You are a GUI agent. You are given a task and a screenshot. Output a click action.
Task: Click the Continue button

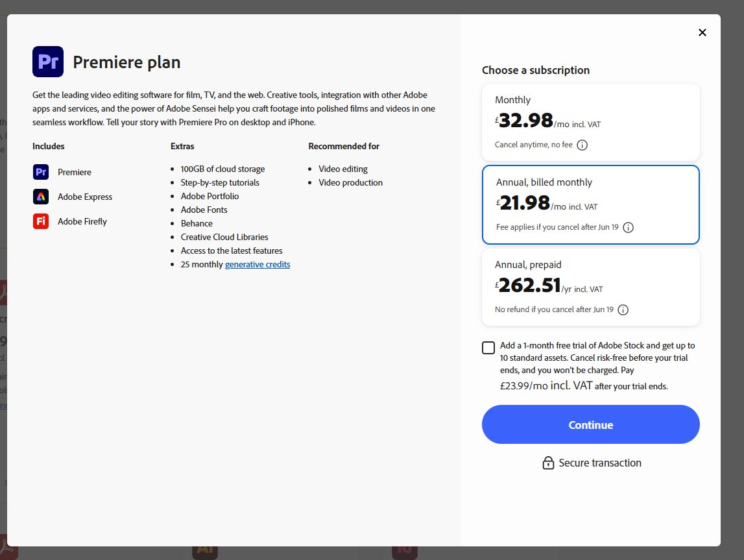tap(591, 424)
